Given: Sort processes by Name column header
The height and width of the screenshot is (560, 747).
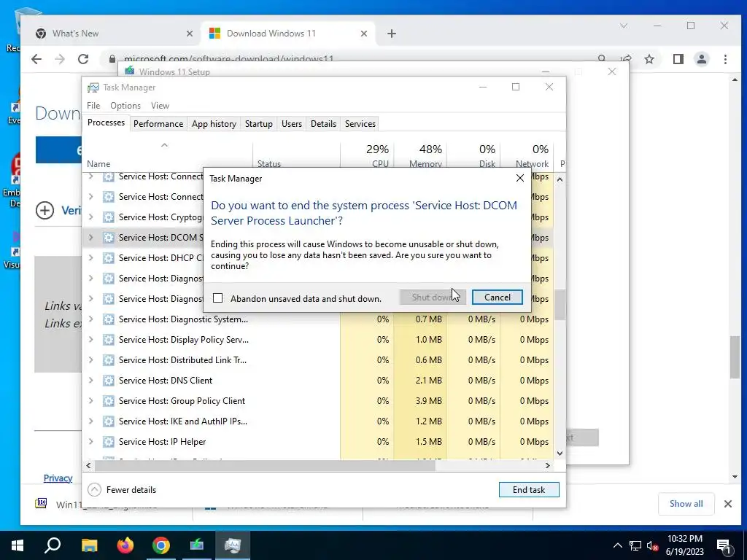Looking at the screenshot, I should pos(167,156).
